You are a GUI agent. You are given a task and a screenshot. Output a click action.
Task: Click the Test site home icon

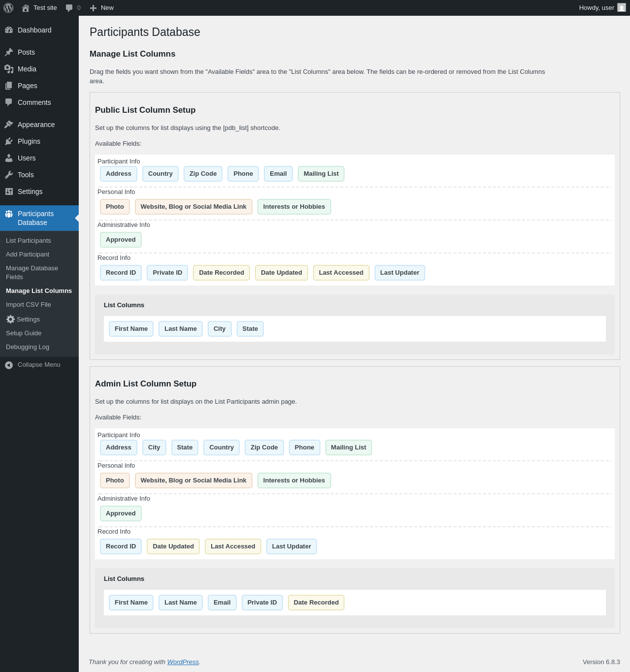click(x=26, y=8)
